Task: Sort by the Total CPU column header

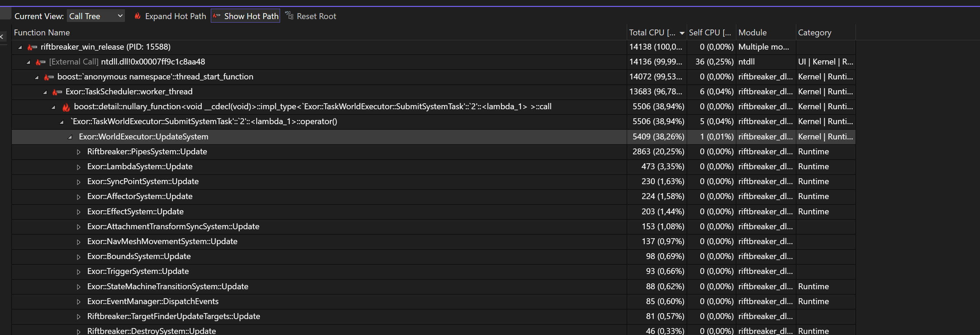Action: coord(657,32)
